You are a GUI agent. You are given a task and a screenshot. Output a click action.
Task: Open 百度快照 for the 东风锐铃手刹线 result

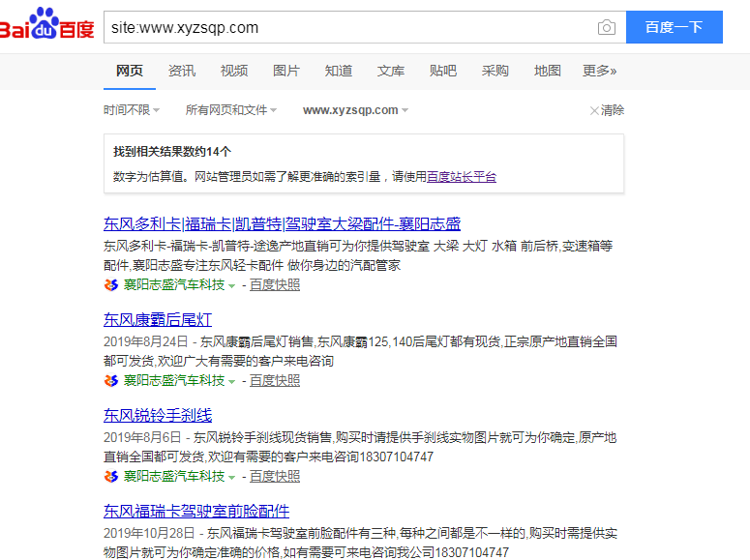tap(275, 476)
